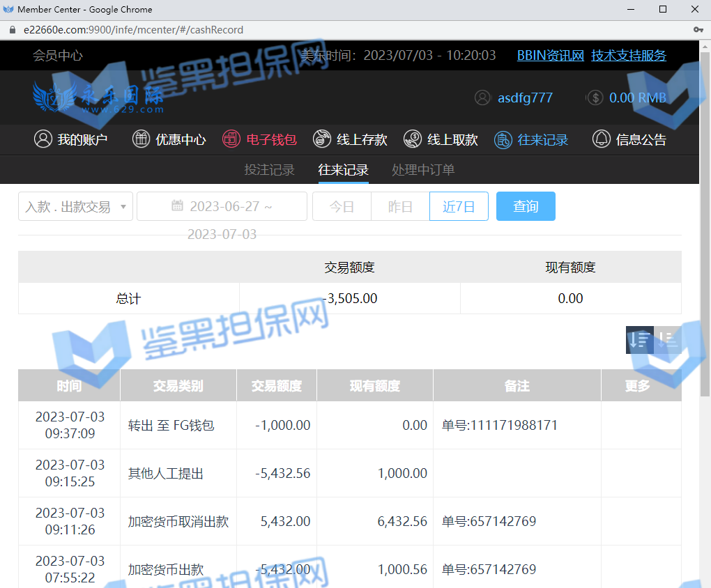711x588 pixels.
Task: Select the 近7日 date range option
Action: point(459,207)
